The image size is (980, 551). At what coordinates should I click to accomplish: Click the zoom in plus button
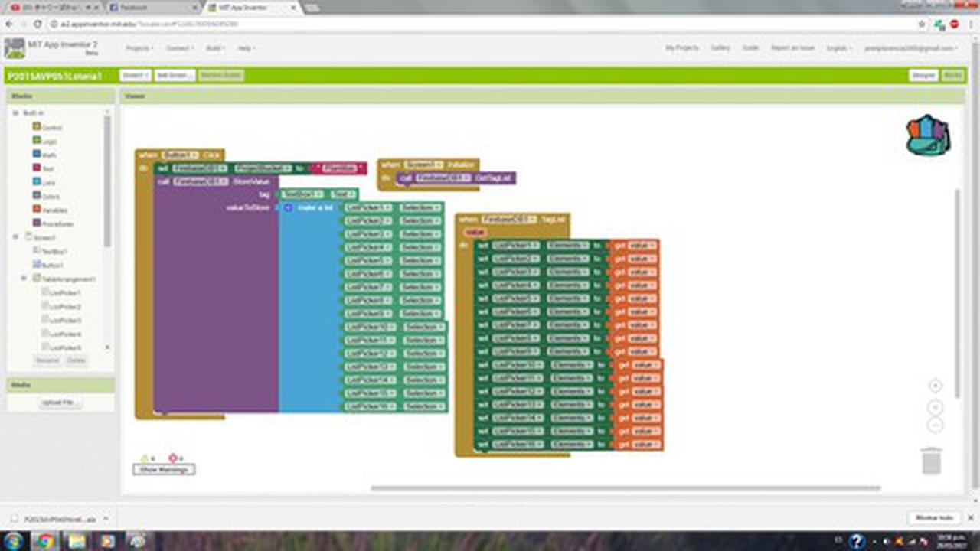(x=935, y=407)
